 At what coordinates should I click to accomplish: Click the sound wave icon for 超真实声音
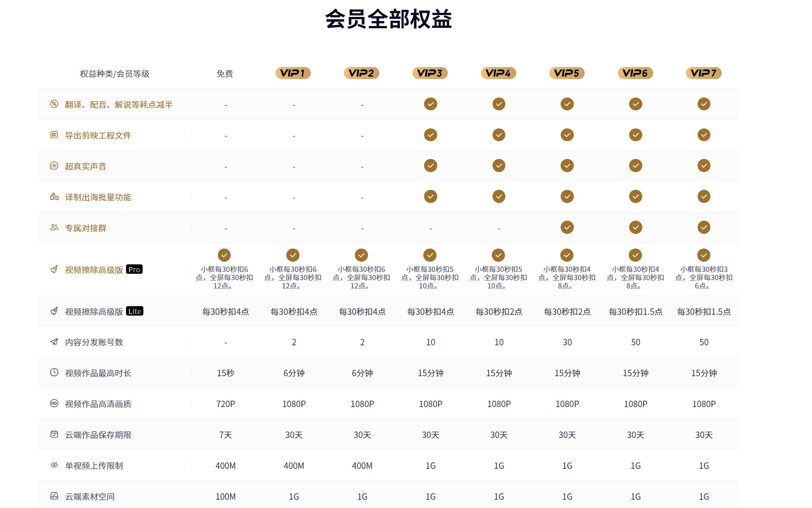tap(54, 166)
